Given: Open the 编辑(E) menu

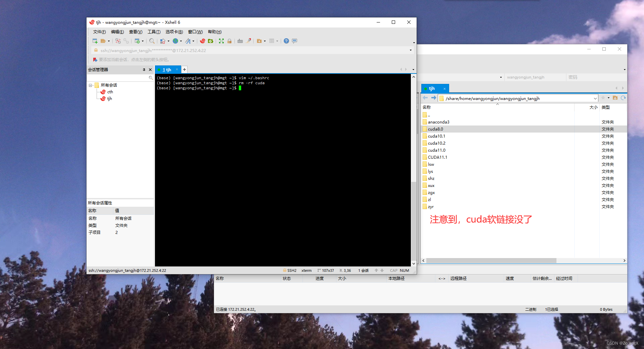Looking at the screenshot, I should [117, 32].
